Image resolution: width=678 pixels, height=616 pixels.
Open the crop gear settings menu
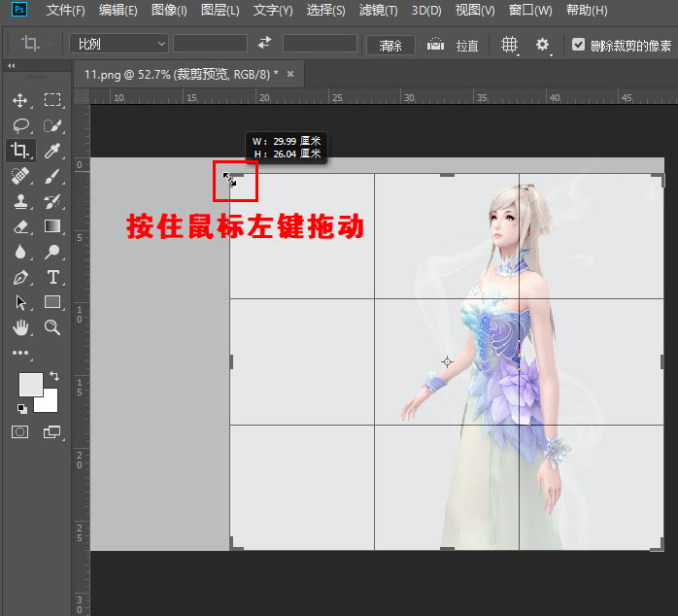pos(543,44)
